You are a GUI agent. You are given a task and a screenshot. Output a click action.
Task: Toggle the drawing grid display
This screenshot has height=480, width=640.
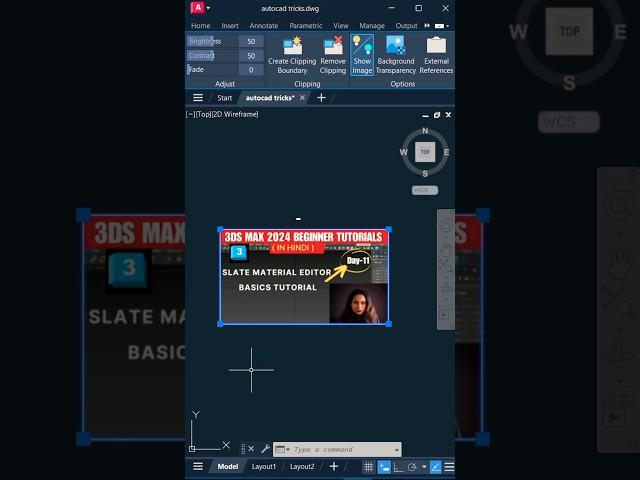[x=368, y=467]
